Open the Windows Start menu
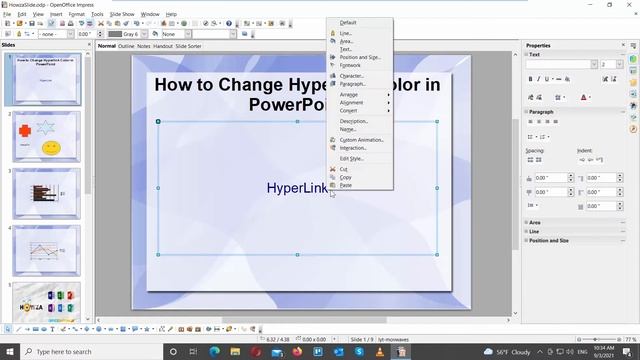640x360 pixels. point(10,351)
